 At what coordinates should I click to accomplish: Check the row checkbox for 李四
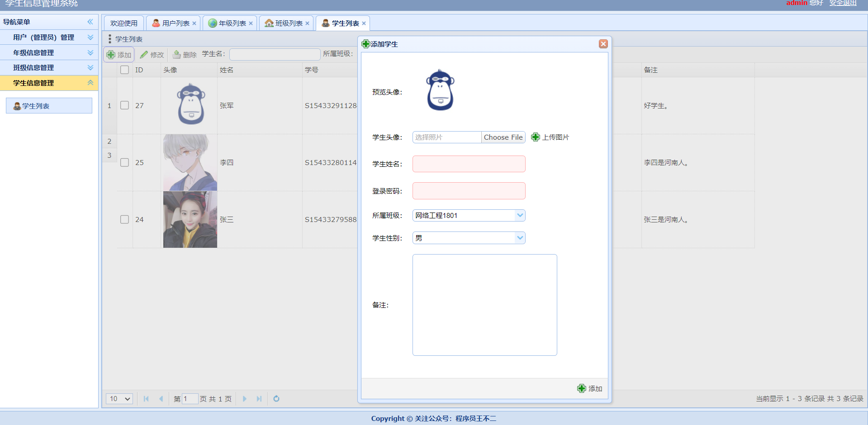[124, 162]
